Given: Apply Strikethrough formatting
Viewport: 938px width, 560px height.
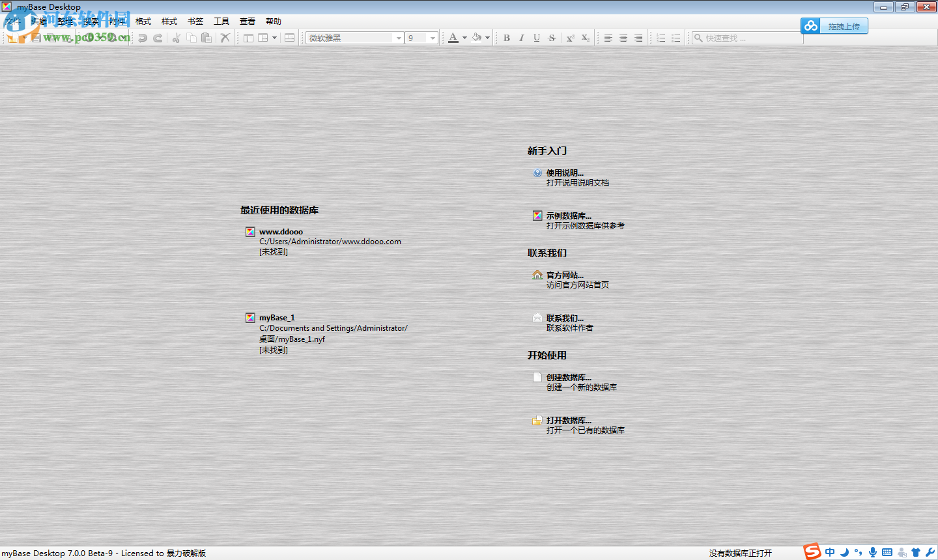Looking at the screenshot, I should (x=552, y=38).
